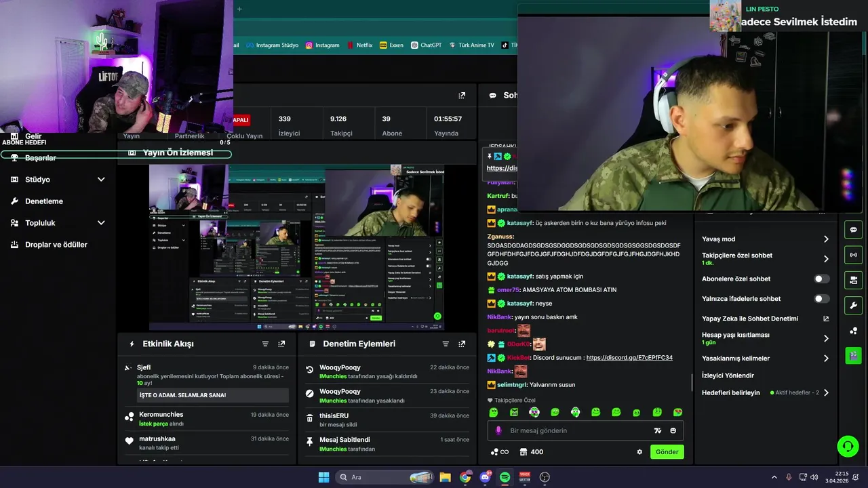Image resolution: width=868 pixels, height=488 pixels.
Task: Open the camera stream icon in right rail
Action: (x=853, y=280)
